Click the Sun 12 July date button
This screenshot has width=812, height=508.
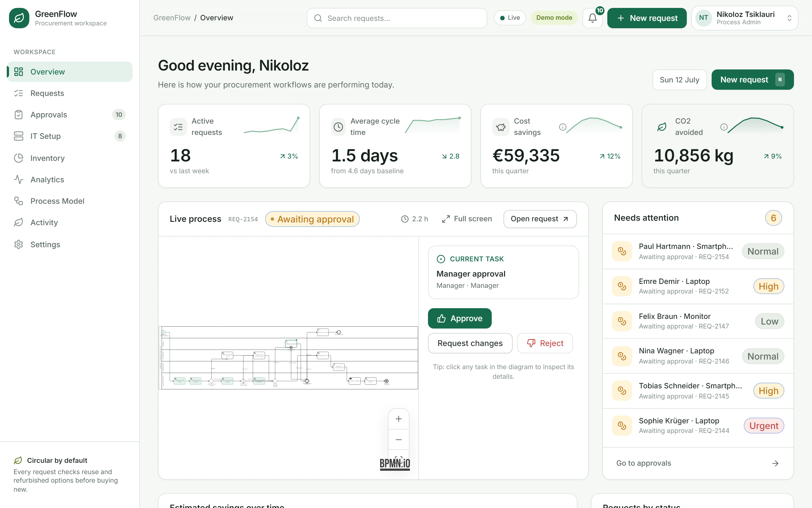tap(679, 80)
